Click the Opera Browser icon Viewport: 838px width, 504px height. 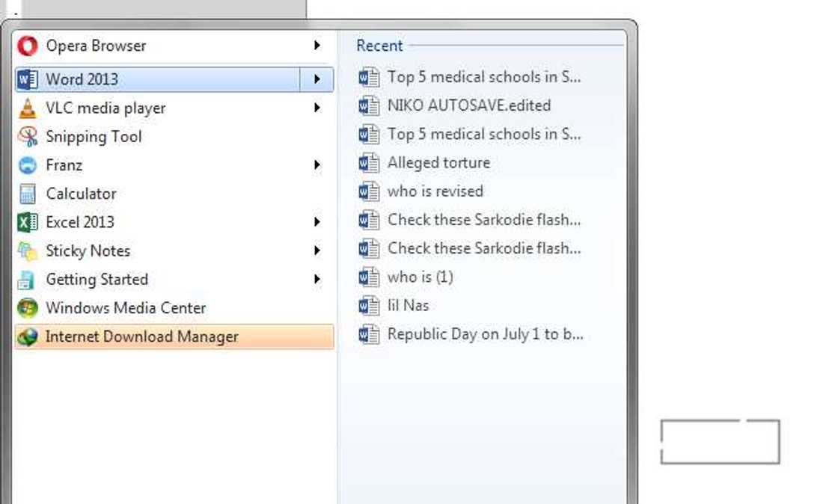(28, 46)
